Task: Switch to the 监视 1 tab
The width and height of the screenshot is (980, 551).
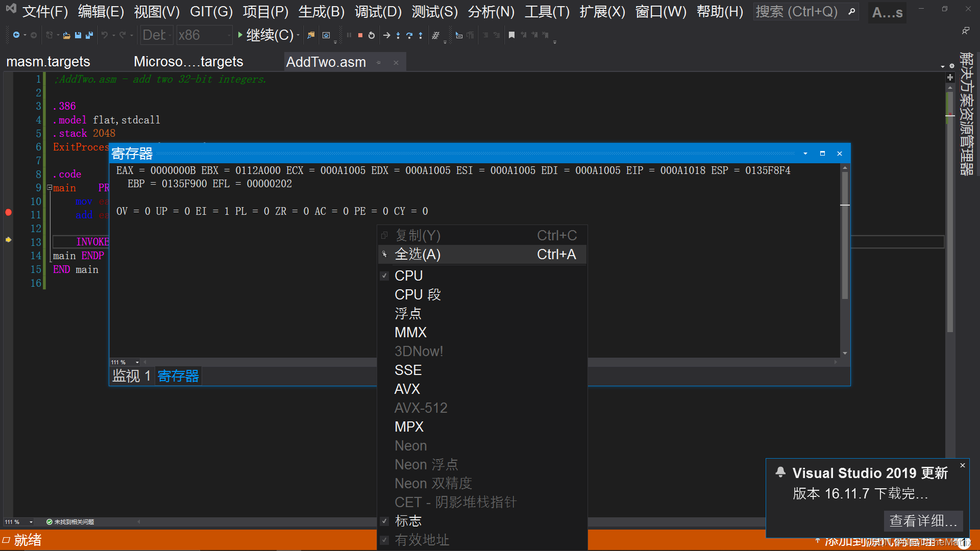Action: pos(132,376)
